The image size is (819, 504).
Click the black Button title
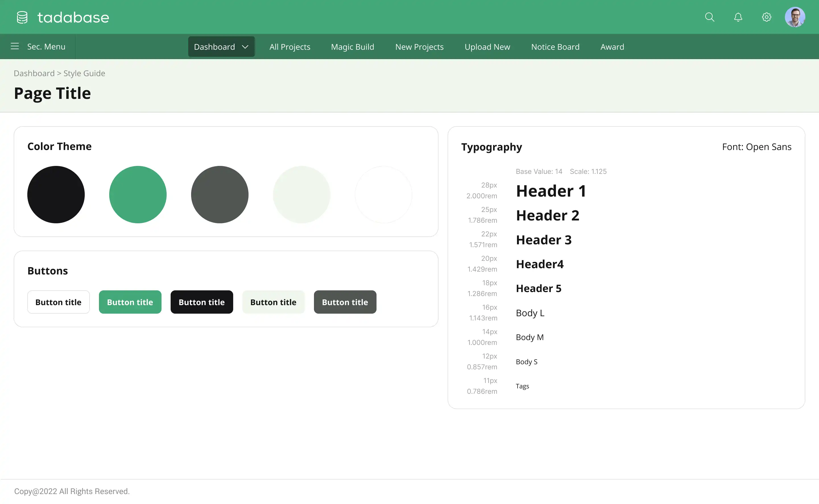[x=202, y=302]
